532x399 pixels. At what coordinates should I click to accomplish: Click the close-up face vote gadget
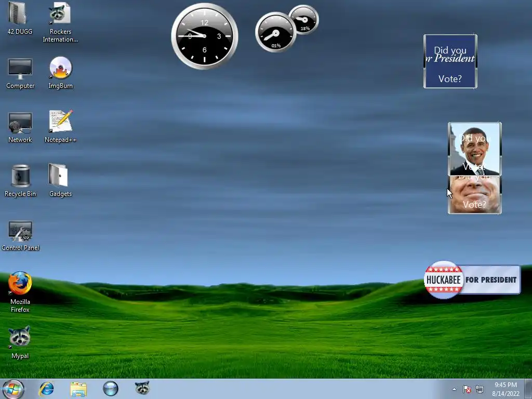[x=475, y=195]
